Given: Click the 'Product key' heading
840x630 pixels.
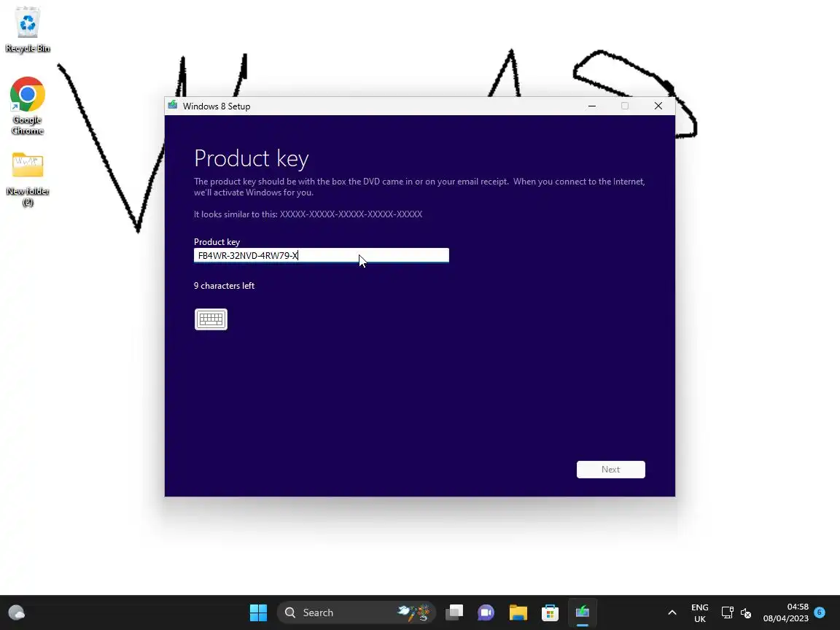Looking at the screenshot, I should pos(252,158).
